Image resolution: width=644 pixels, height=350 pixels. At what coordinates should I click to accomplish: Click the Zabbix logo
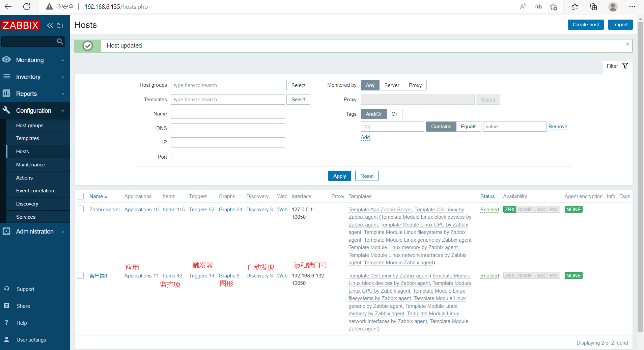click(x=20, y=25)
